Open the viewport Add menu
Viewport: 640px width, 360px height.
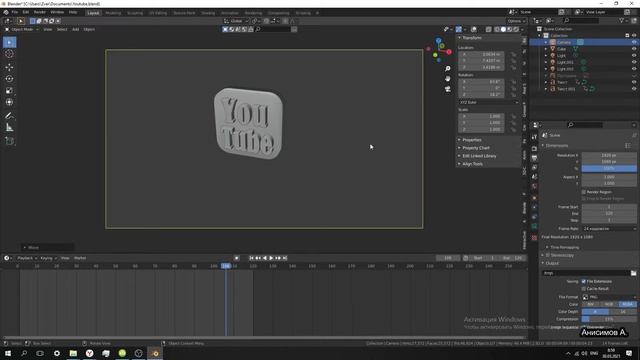(x=76, y=29)
